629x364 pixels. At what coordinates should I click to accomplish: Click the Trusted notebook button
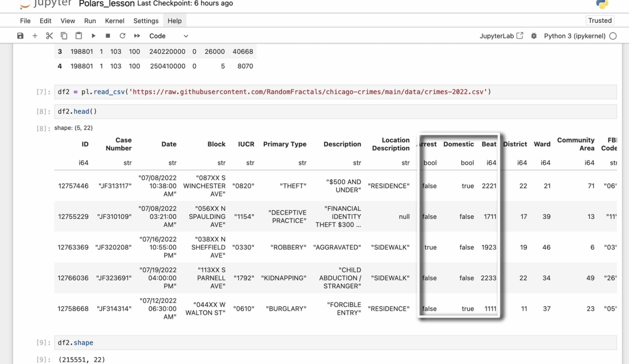[600, 21]
